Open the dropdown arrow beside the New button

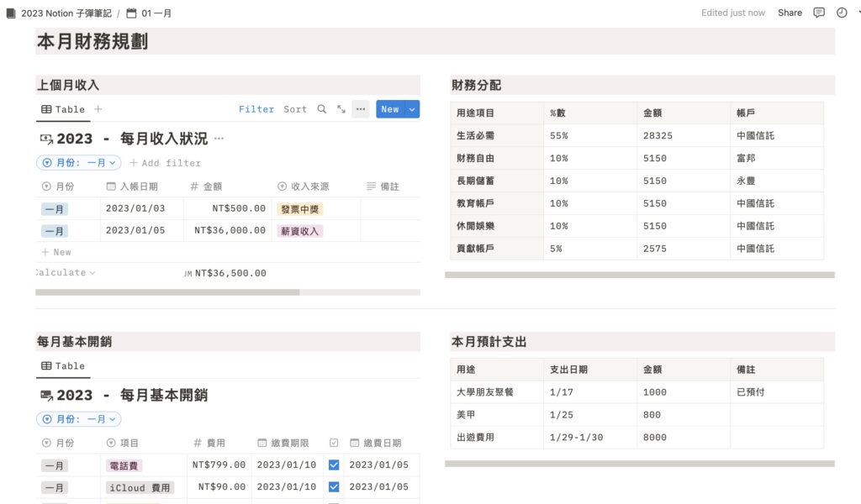[x=412, y=109]
